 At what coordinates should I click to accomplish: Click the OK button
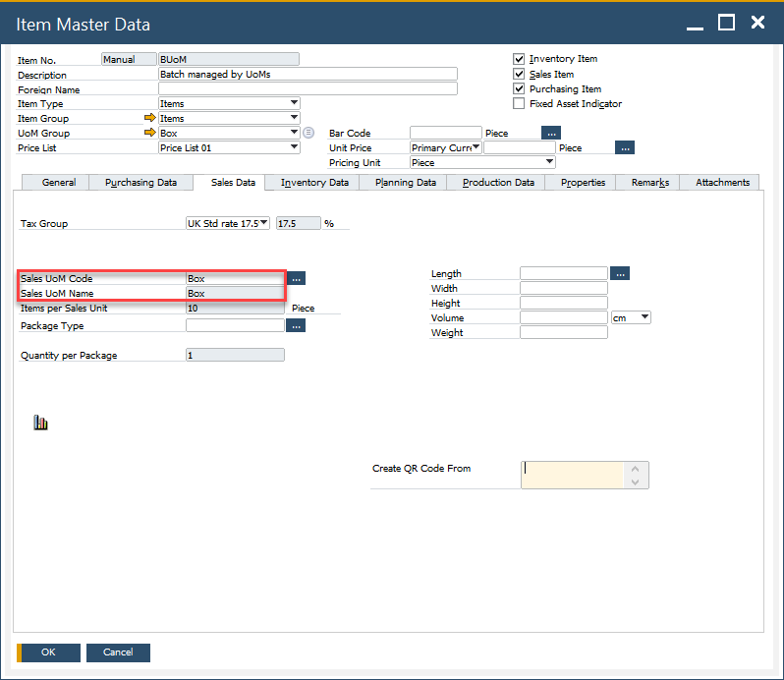[x=48, y=652]
